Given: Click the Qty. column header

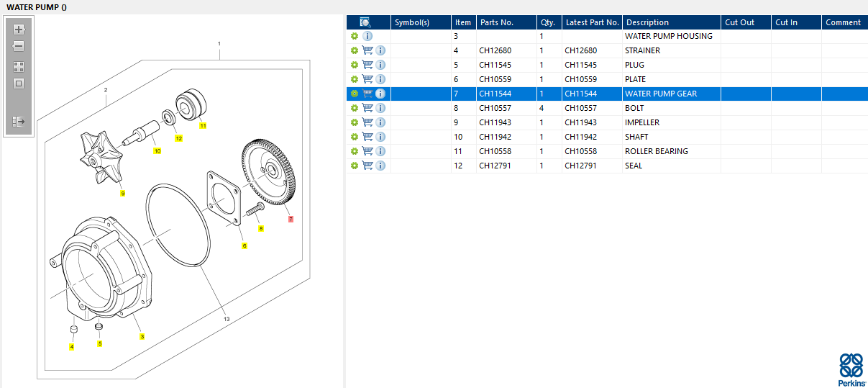Looking at the screenshot, I should pyautogui.click(x=548, y=22).
